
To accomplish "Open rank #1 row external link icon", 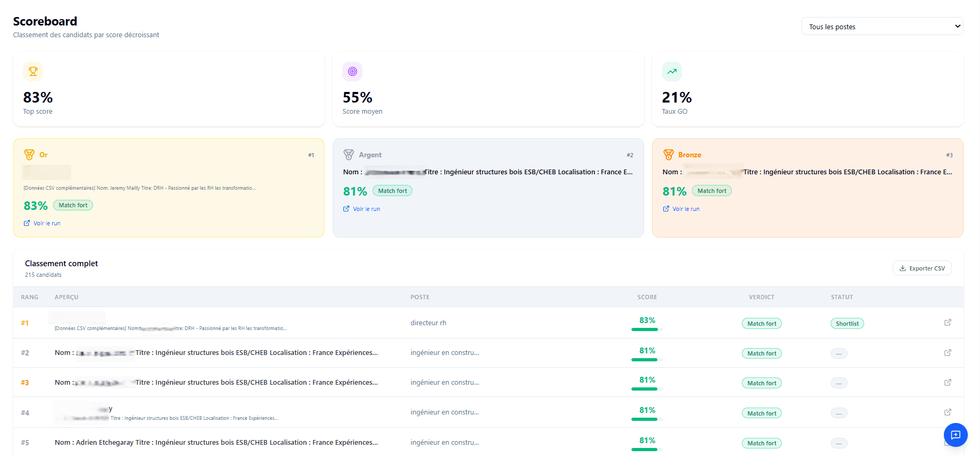I will tap(947, 323).
